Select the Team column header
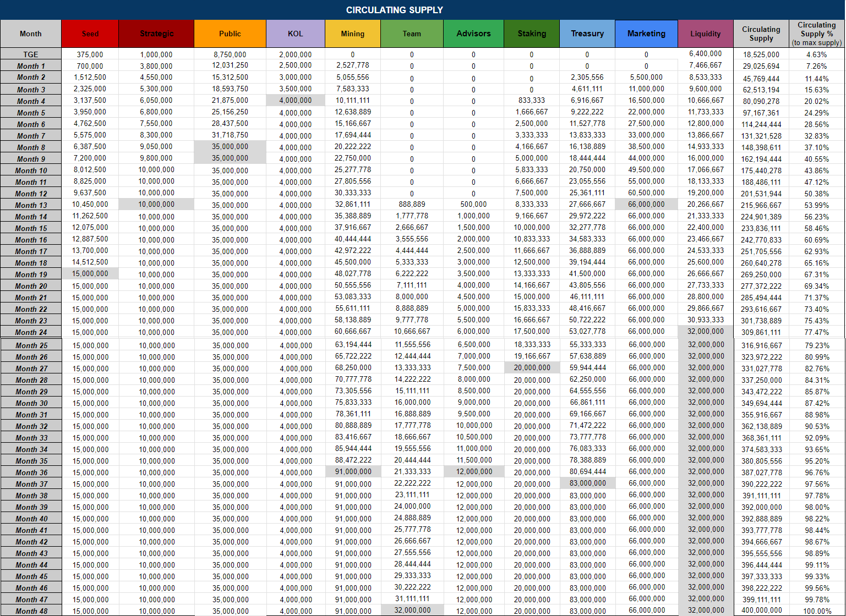Image resolution: width=846 pixels, height=616 pixels. (412, 34)
